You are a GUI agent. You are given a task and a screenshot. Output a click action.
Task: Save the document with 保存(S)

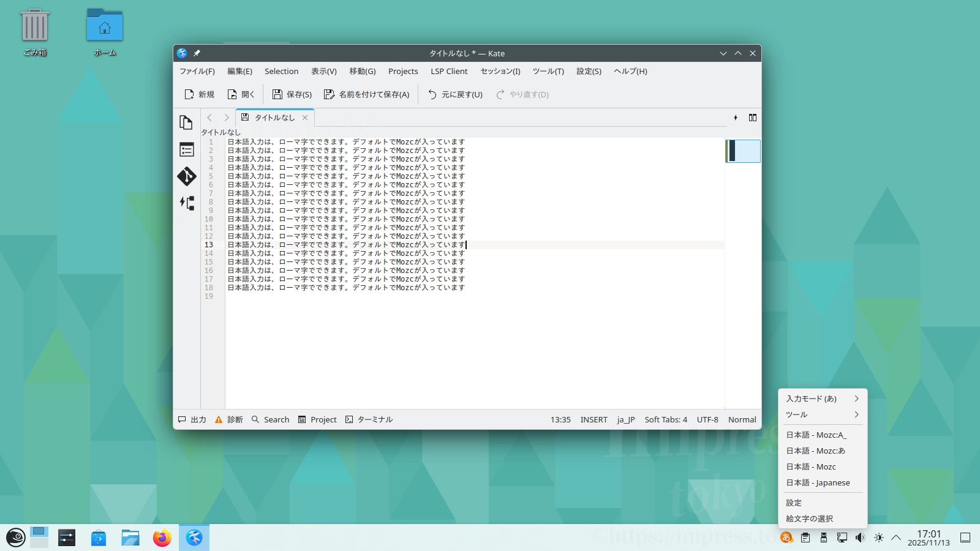292,94
